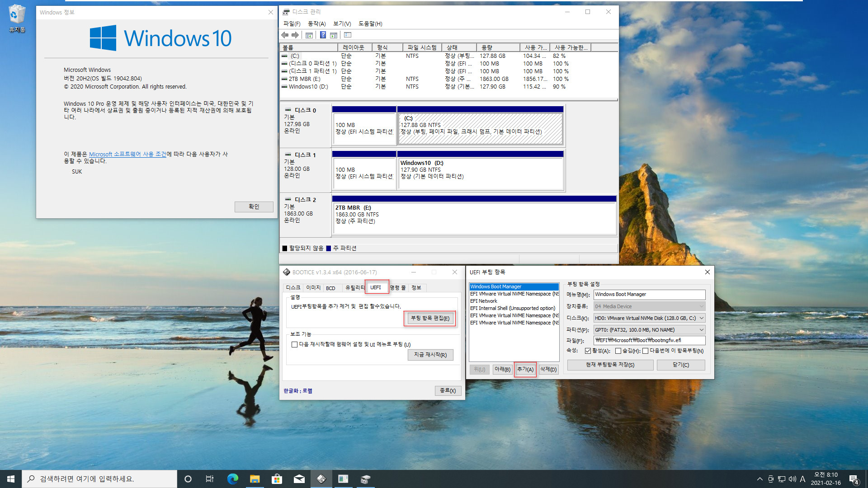
Task: Click 아래(B) move down button
Action: point(502,370)
